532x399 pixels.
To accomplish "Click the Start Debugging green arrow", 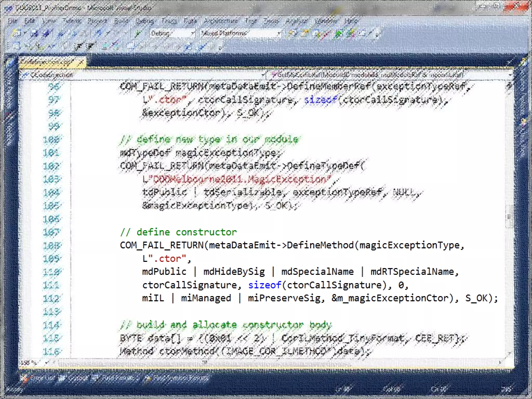I will 137,33.
